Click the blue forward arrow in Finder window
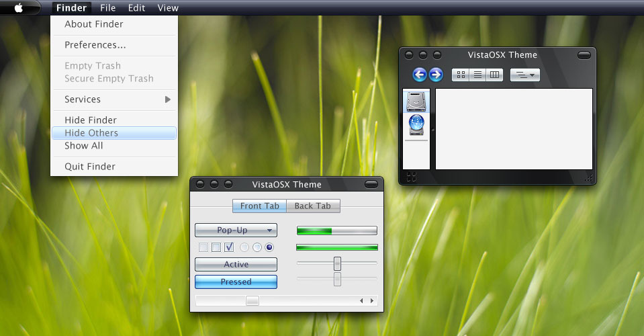 pos(436,75)
